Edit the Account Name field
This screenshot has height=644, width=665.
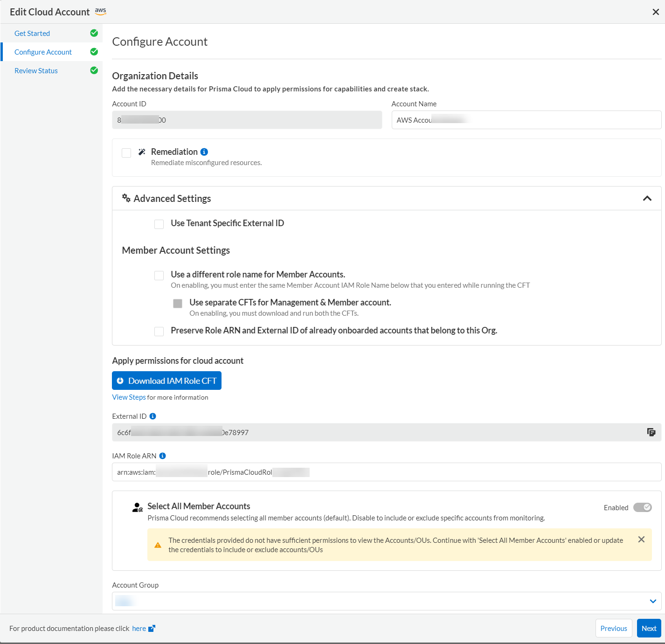(526, 120)
